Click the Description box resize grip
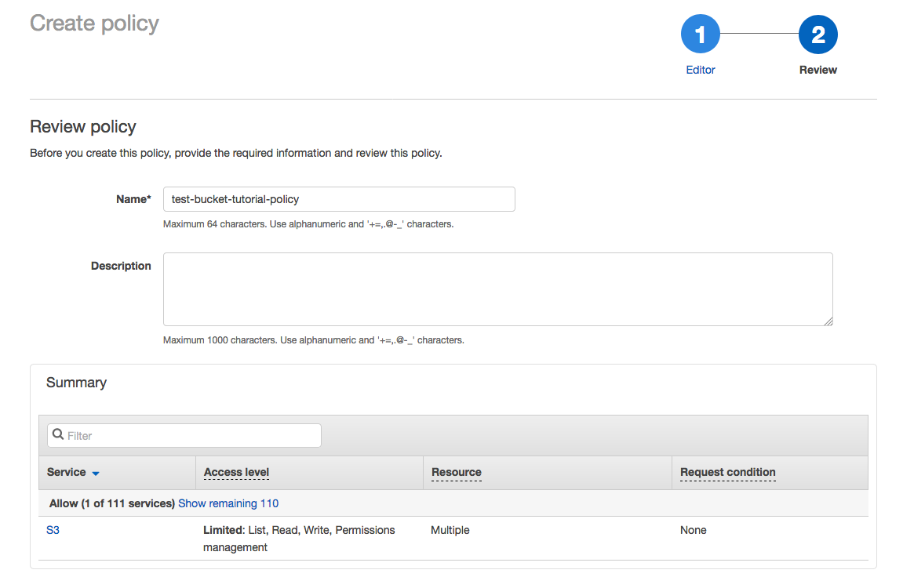This screenshot has height=588, width=914. [828, 321]
